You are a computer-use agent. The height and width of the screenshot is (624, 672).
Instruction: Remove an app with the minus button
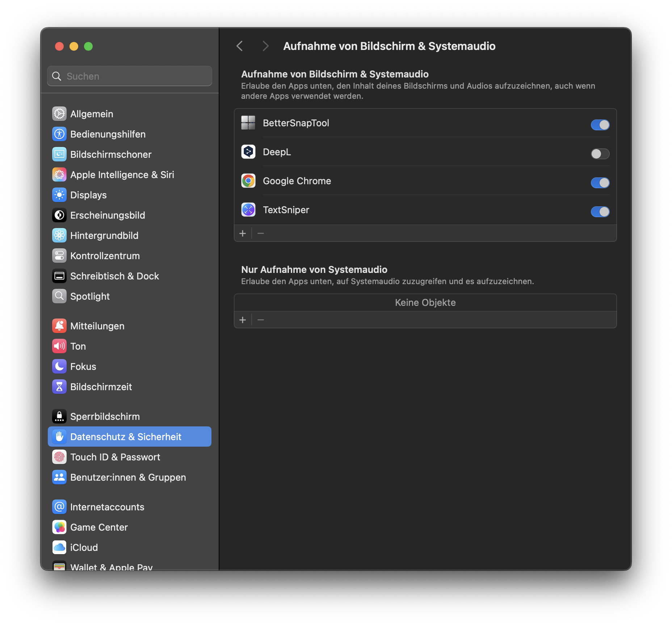(x=260, y=233)
